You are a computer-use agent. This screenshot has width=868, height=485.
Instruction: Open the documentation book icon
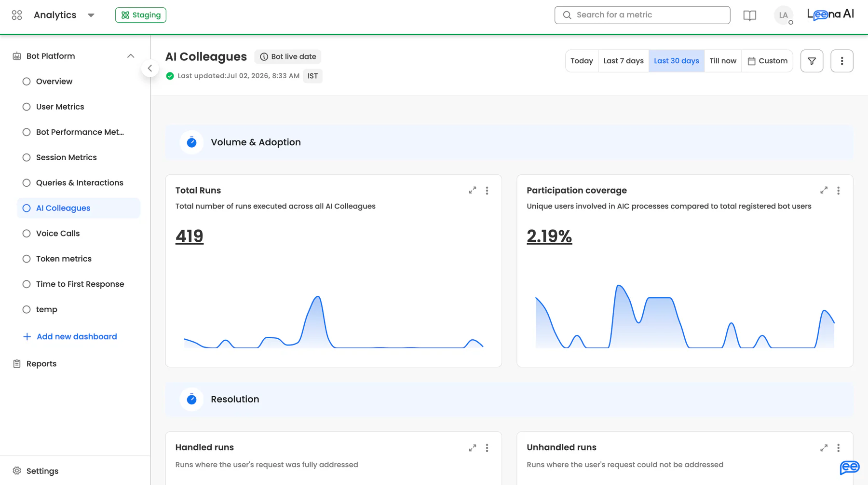pos(750,15)
